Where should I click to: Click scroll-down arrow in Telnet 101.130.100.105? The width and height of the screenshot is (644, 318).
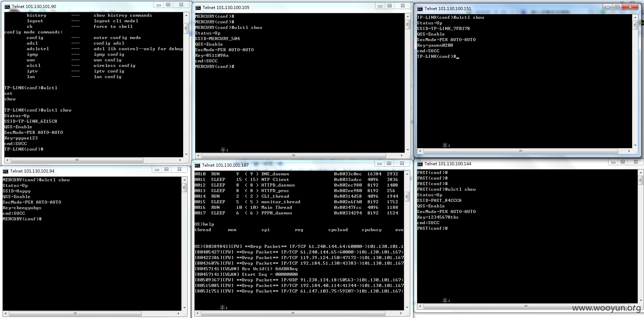tap(407, 150)
